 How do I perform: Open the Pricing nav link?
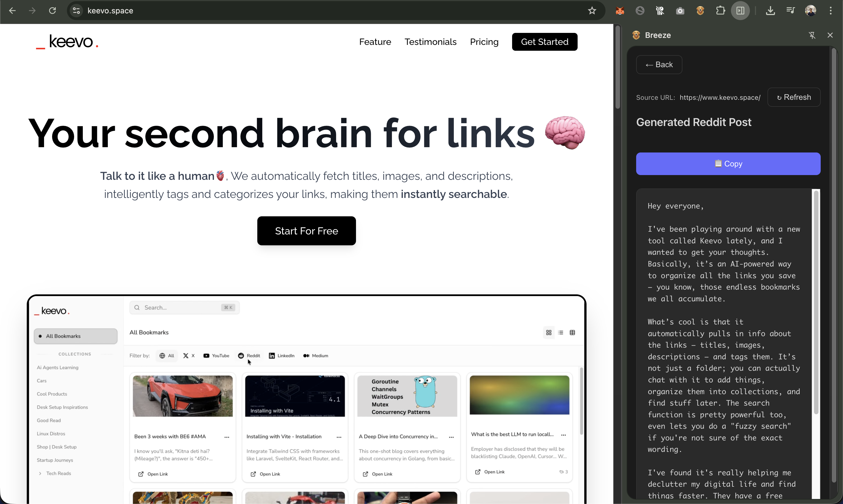[484, 42]
